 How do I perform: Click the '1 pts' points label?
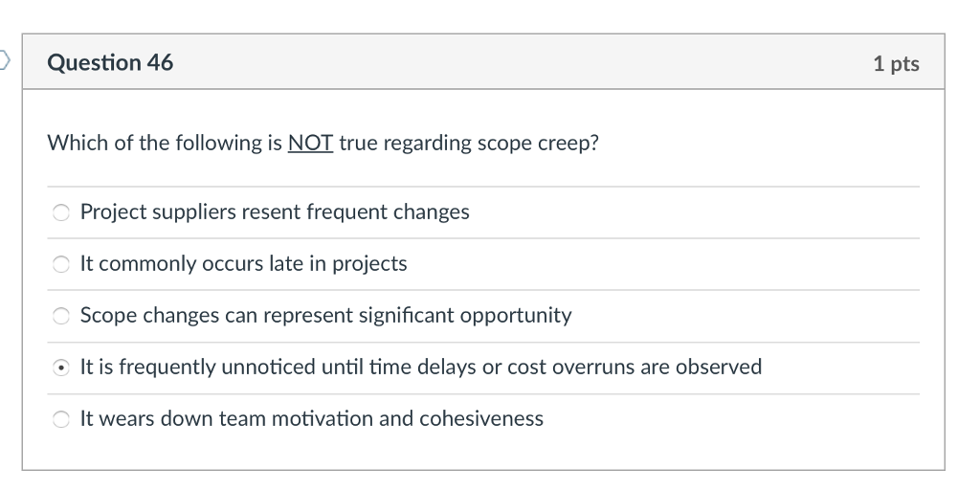(x=896, y=64)
